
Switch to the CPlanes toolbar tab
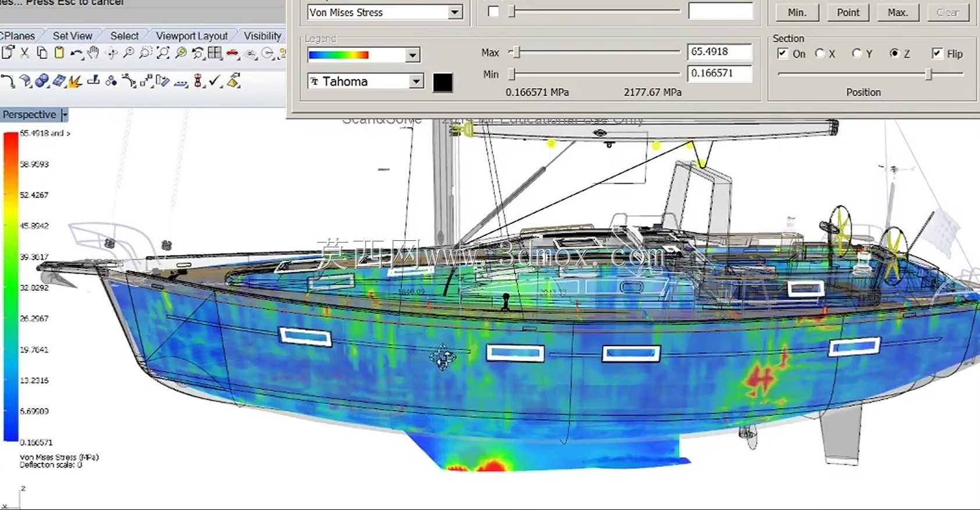pyautogui.click(x=17, y=35)
